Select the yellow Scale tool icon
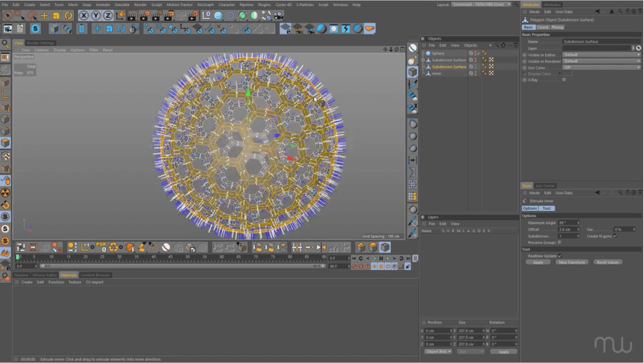 [56, 15]
